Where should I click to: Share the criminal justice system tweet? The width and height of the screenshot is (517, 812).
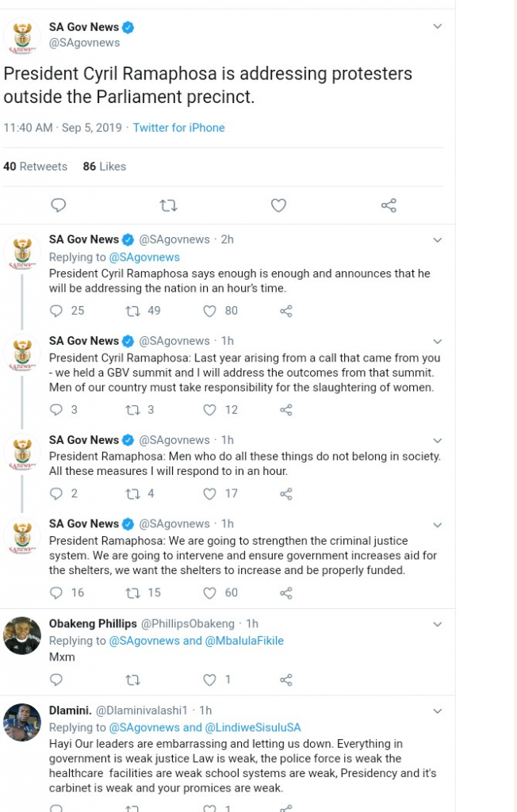pyautogui.click(x=286, y=593)
